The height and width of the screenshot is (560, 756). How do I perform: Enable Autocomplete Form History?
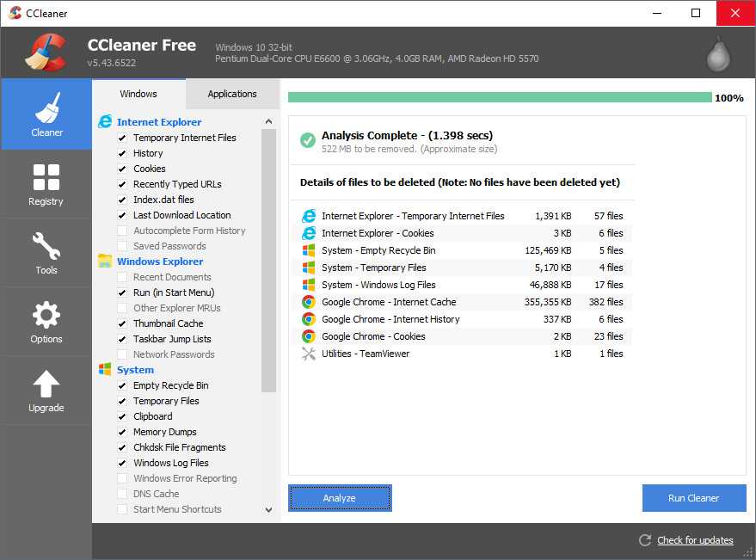[x=122, y=231]
